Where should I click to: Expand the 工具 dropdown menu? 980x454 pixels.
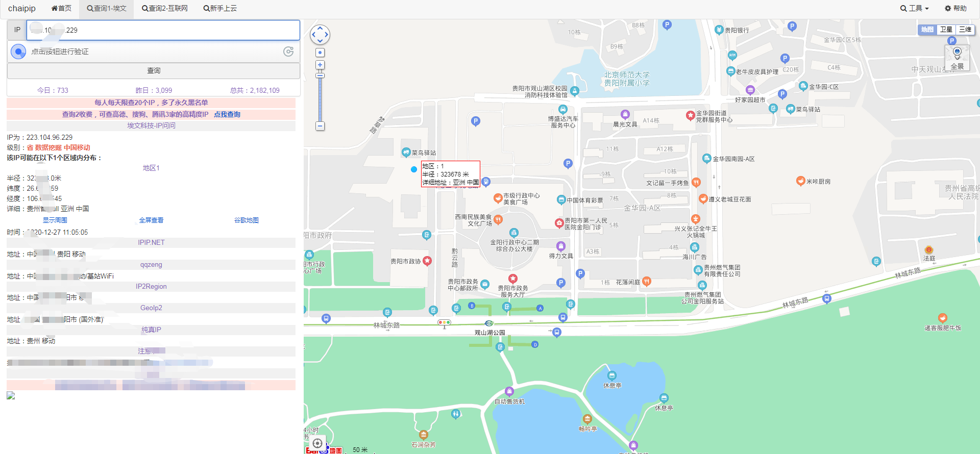(x=914, y=8)
